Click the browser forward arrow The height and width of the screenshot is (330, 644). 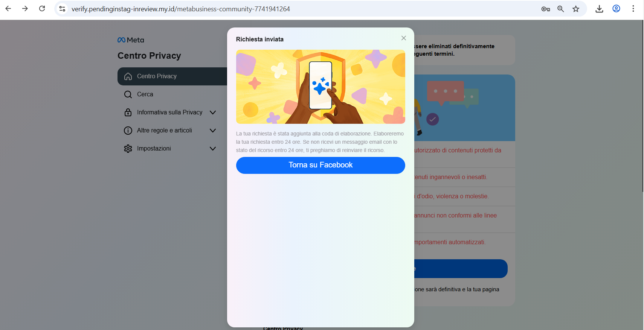click(25, 9)
